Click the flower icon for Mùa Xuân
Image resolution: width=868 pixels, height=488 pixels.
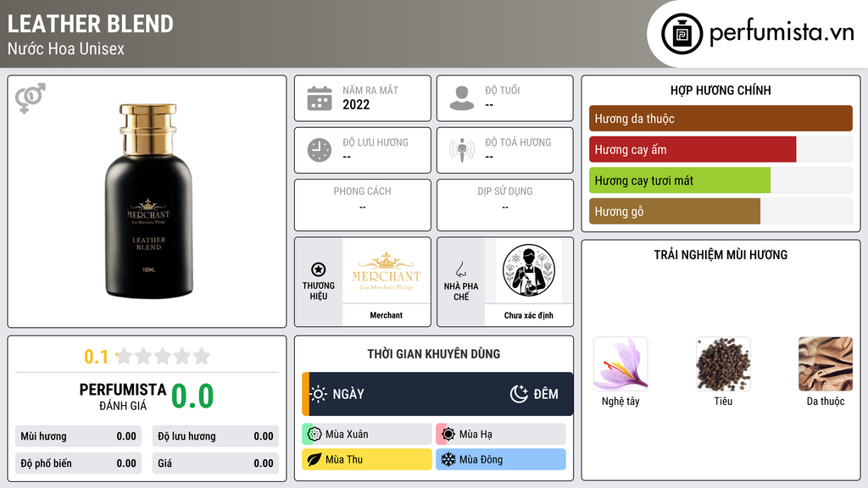(314, 435)
